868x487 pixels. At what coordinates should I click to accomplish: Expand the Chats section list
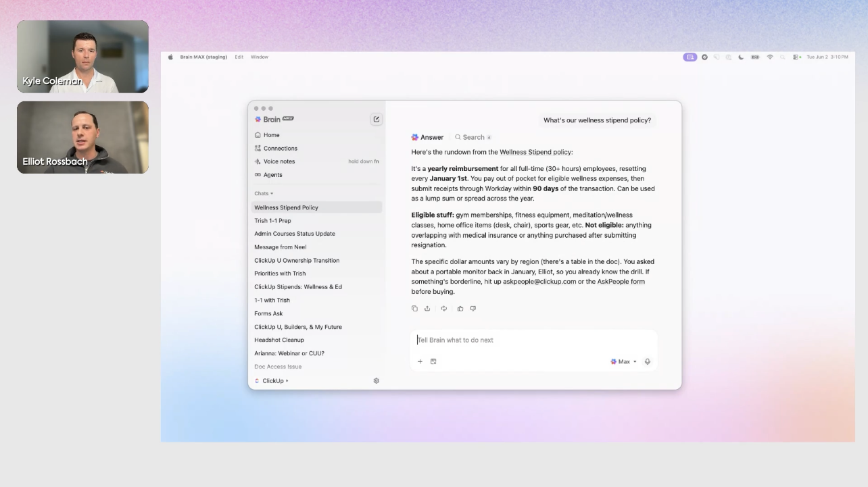coord(264,194)
